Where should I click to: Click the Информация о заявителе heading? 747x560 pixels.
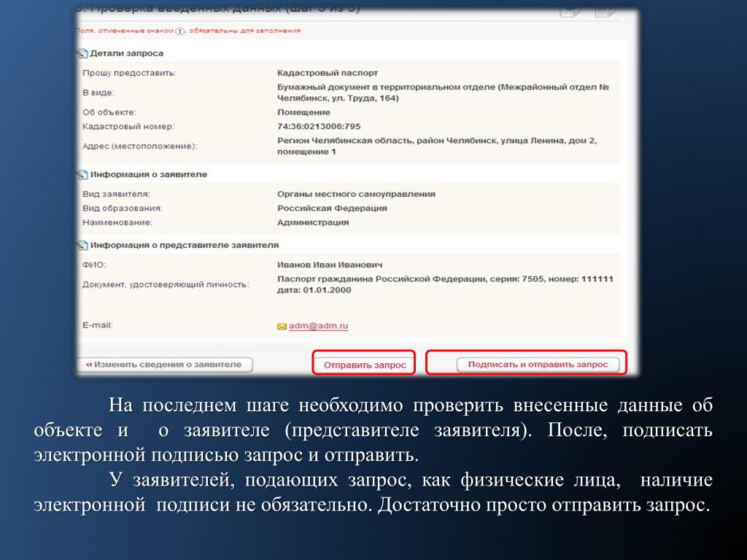coord(149,174)
